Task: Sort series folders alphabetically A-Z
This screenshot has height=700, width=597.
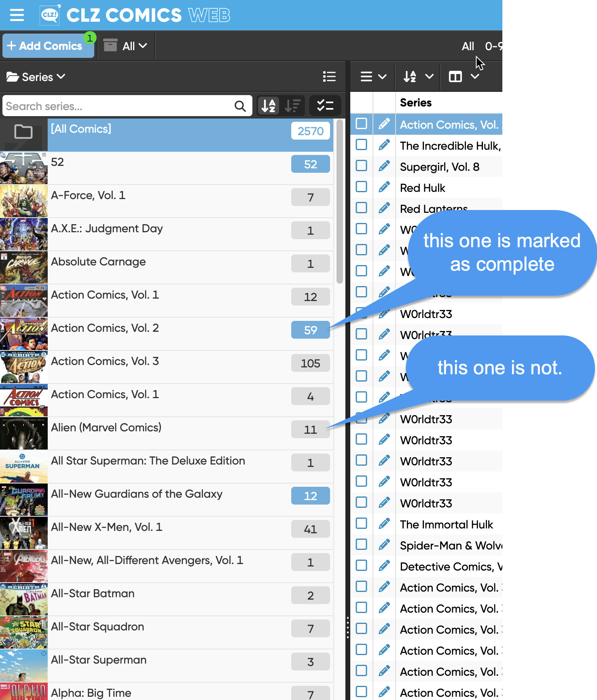Action: point(269,106)
